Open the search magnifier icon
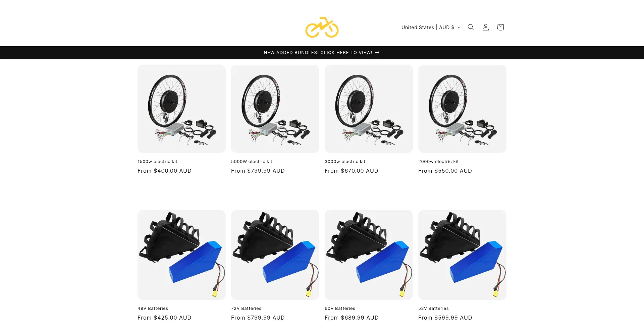 (471, 27)
